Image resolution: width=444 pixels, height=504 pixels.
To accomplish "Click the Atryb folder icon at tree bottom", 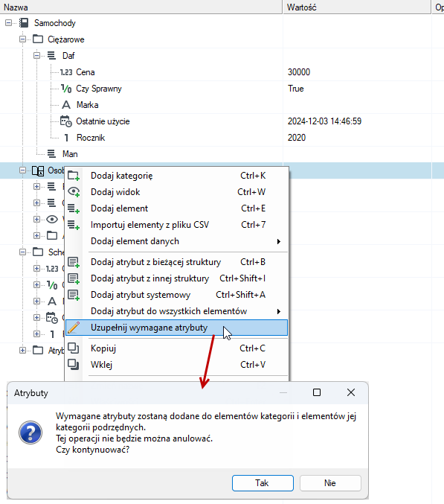I will (x=38, y=350).
